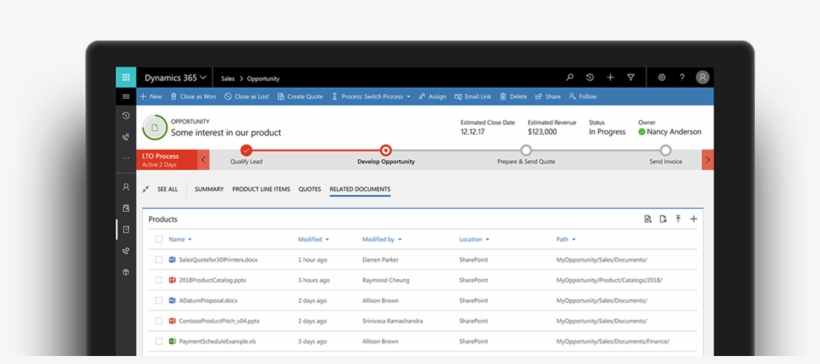Click the ellipsis more icon in sidebar

coord(126,157)
